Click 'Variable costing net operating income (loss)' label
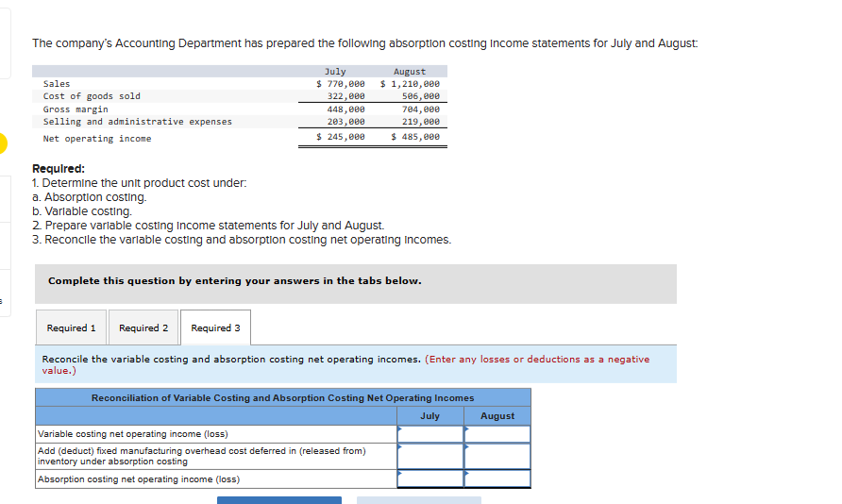This screenshot has width=842, height=504. [x=133, y=434]
